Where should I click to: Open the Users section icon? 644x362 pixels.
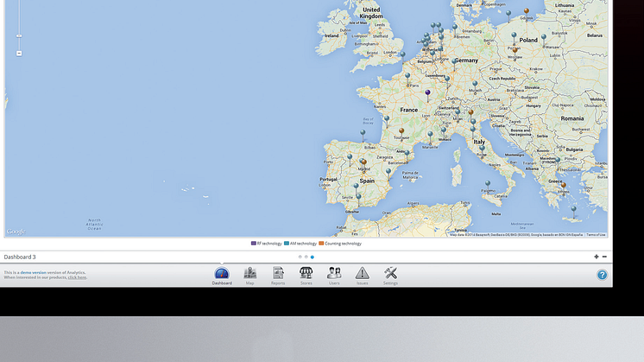[x=334, y=273]
